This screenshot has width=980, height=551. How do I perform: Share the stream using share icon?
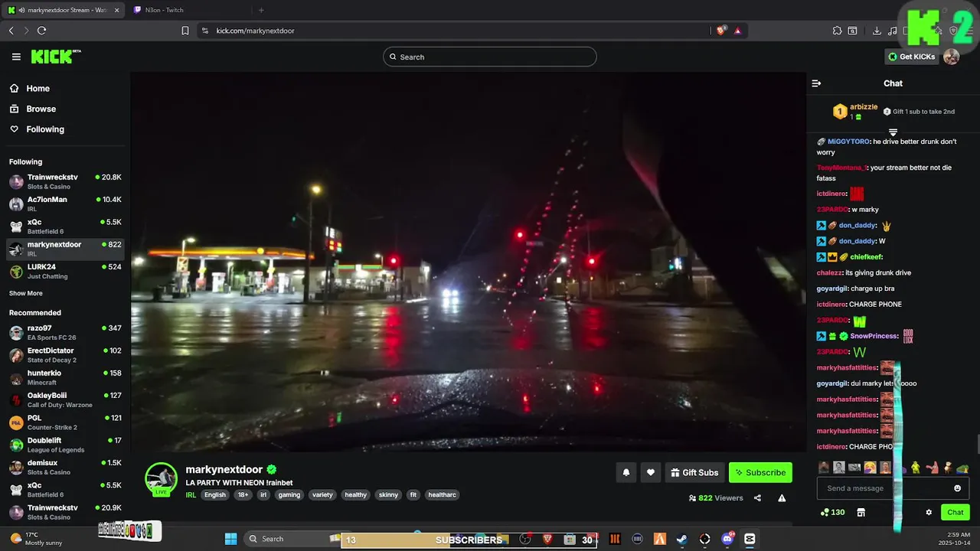pyautogui.click(x=757, y=498)
